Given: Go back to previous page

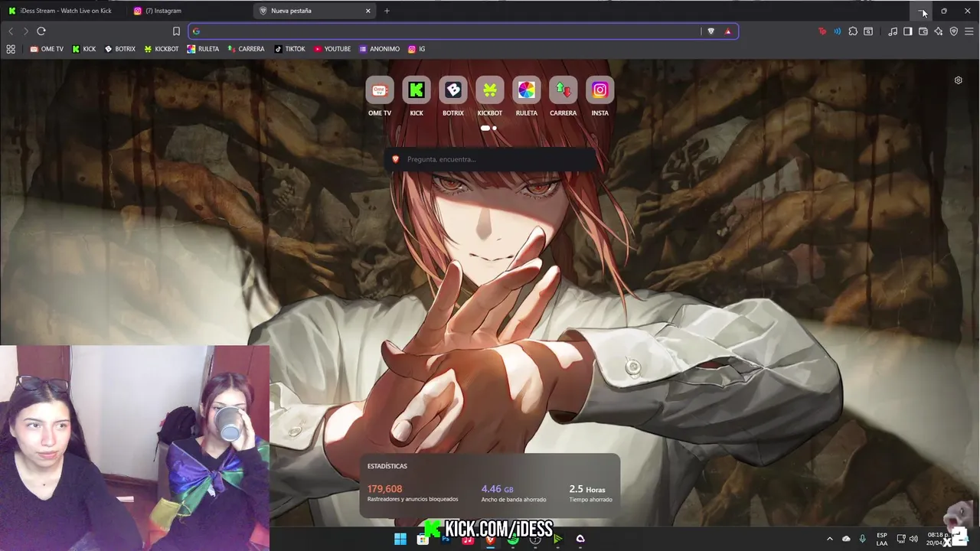Looking at the screenshot, I should (11, 31).
